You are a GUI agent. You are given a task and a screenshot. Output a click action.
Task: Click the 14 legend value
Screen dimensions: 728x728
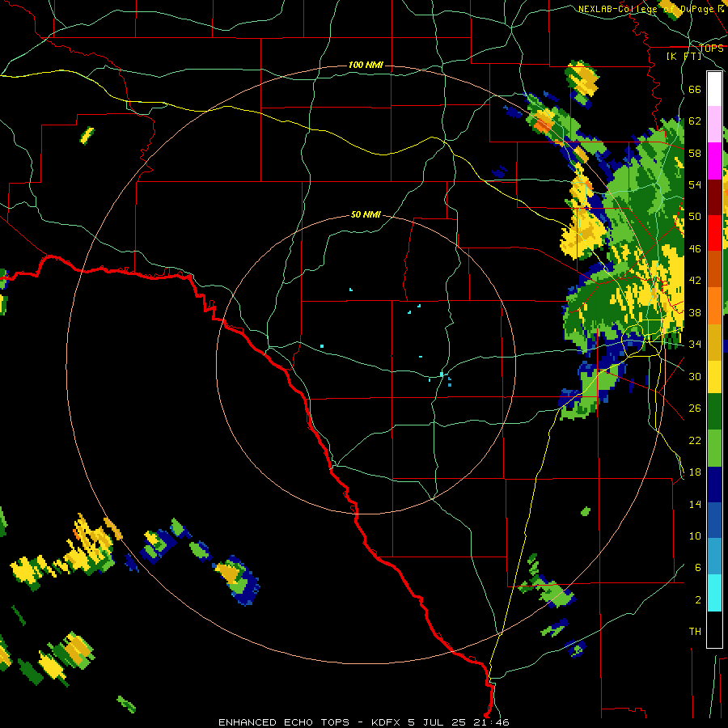pyautogui.click(x=695, y=504)
